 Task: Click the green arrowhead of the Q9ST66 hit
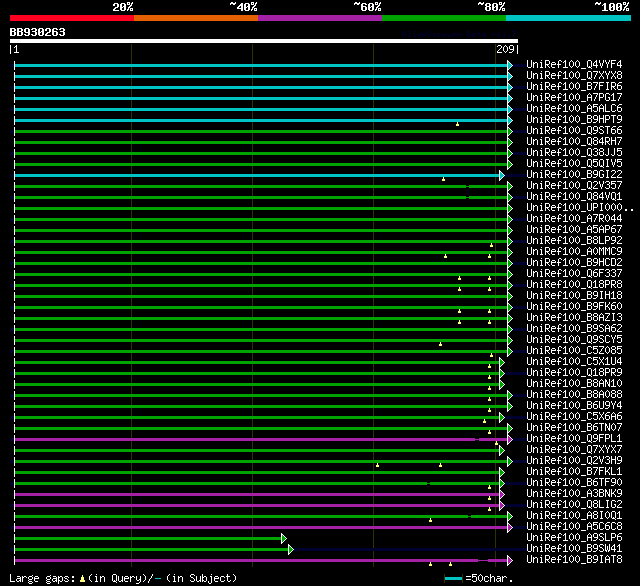[x=509, y=131]
